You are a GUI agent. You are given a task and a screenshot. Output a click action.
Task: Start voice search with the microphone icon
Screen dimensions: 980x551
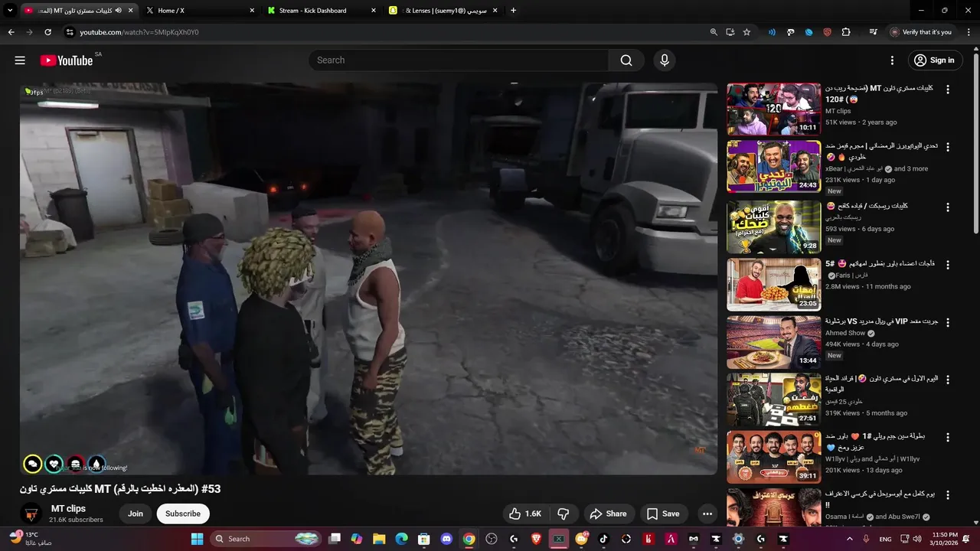(x=664, y=60)
